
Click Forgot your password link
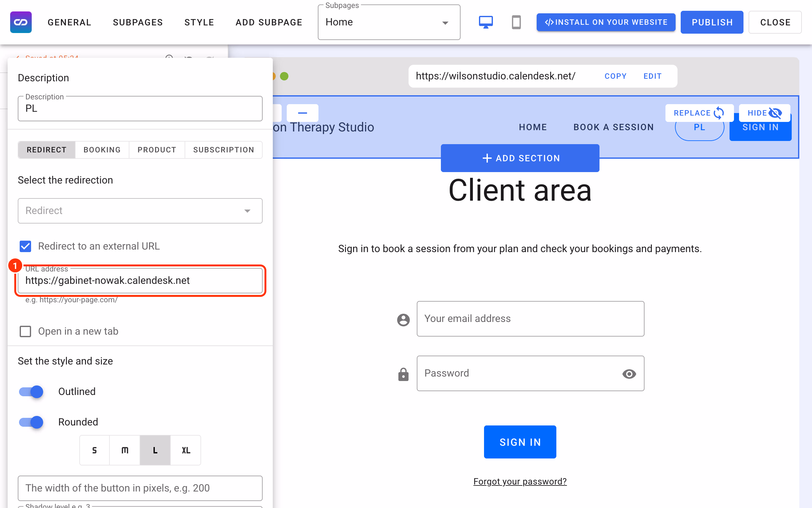(520, 481)
